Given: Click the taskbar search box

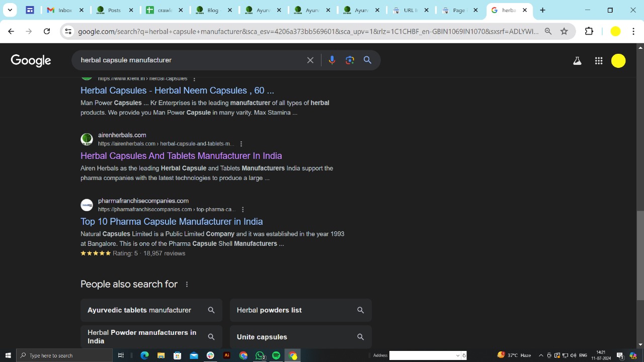Looking at the screenshot, I should pyautogui.click(x=64, y=355).
